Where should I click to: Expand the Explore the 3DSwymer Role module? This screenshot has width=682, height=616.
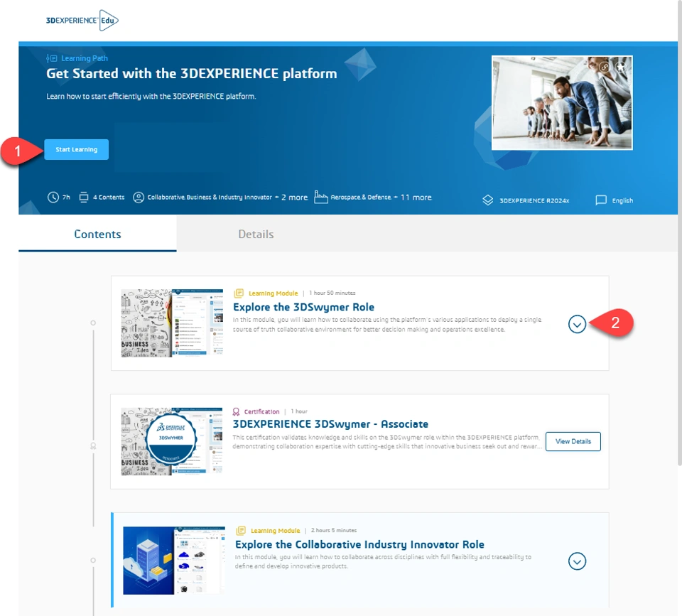[x=577, y=324]
